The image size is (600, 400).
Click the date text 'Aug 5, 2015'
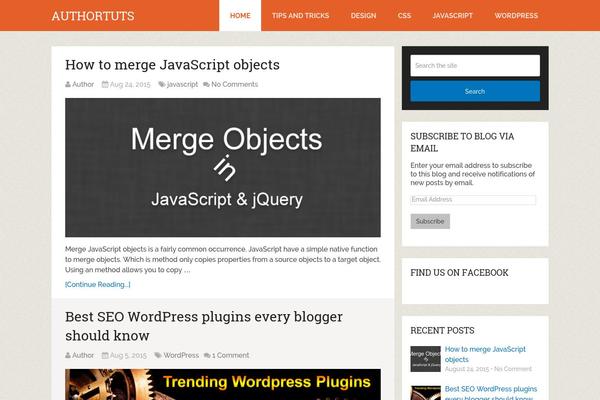coord(128,355)
